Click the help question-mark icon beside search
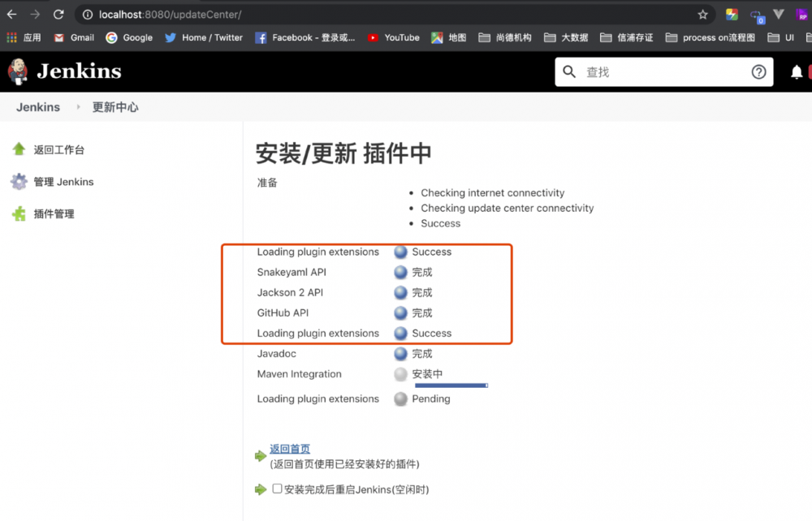The image size is (812, 521). (x=758, y=71)
